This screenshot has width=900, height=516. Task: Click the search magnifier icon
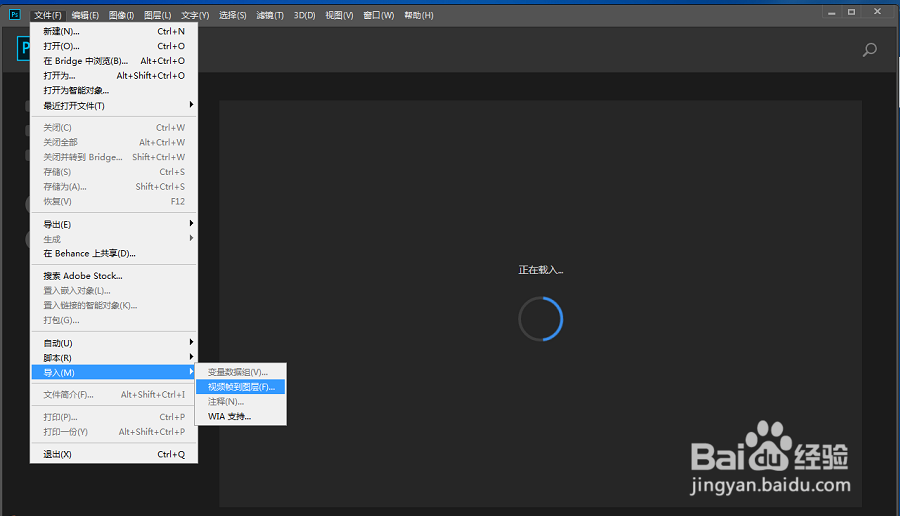[x=870, y=50]
